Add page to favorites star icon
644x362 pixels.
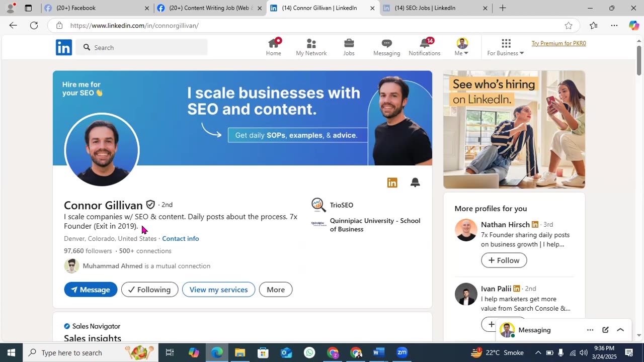pos(569,26)
